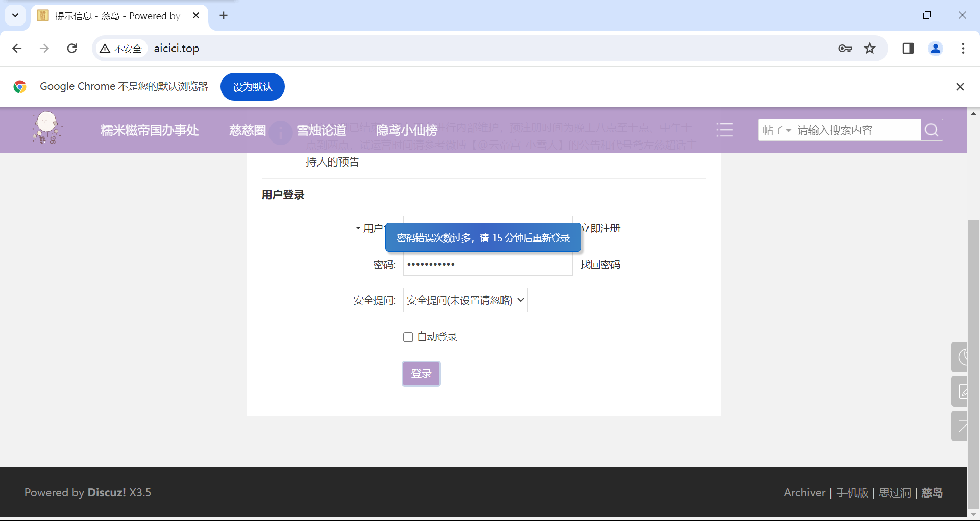
Task: Expand the 安全提问 dropdown
Action: point(465,300)
